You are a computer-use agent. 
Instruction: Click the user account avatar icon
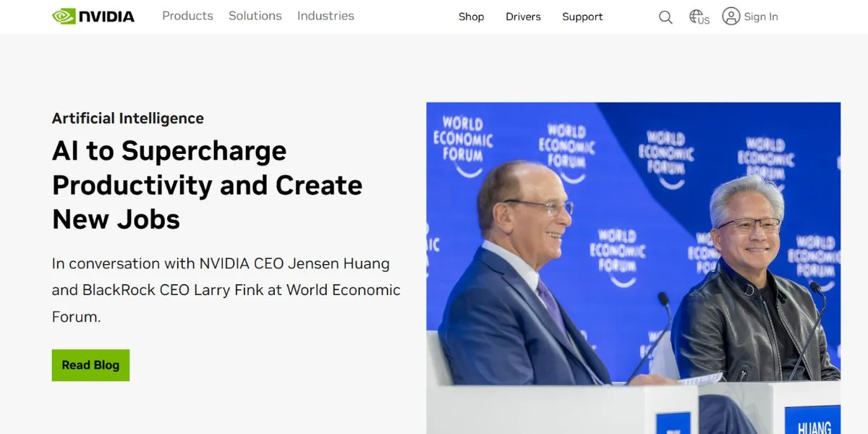coord(731,16)
